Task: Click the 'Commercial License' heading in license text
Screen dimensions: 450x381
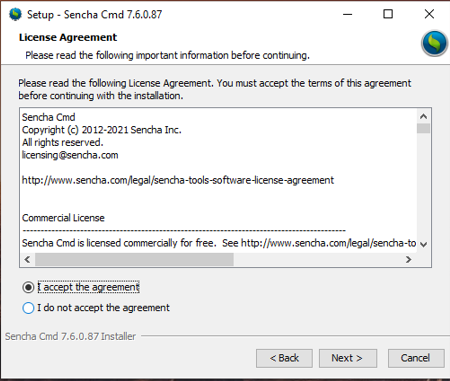Action: (63, 218)
